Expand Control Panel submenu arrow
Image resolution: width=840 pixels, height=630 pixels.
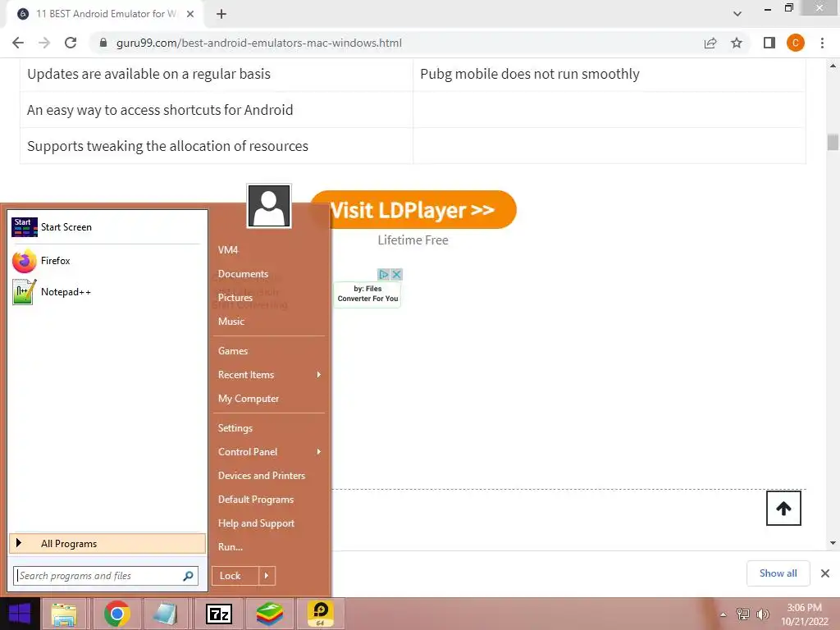[319, 452]
